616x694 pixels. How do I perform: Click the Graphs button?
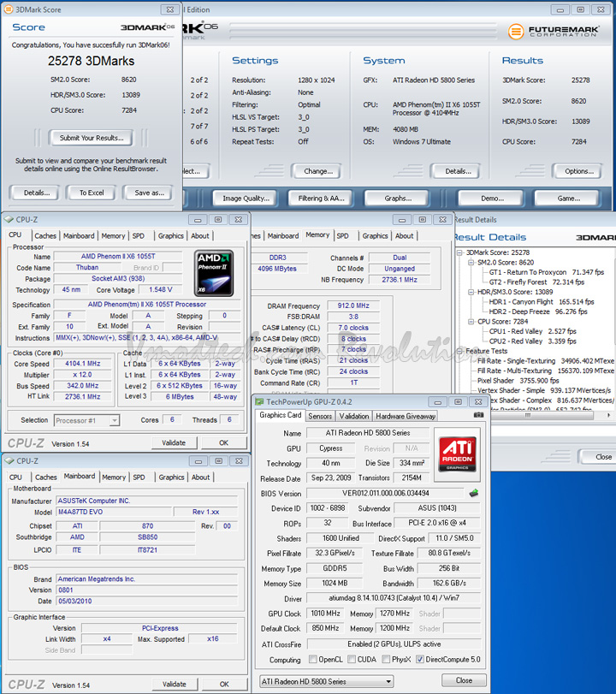point(397,199)
